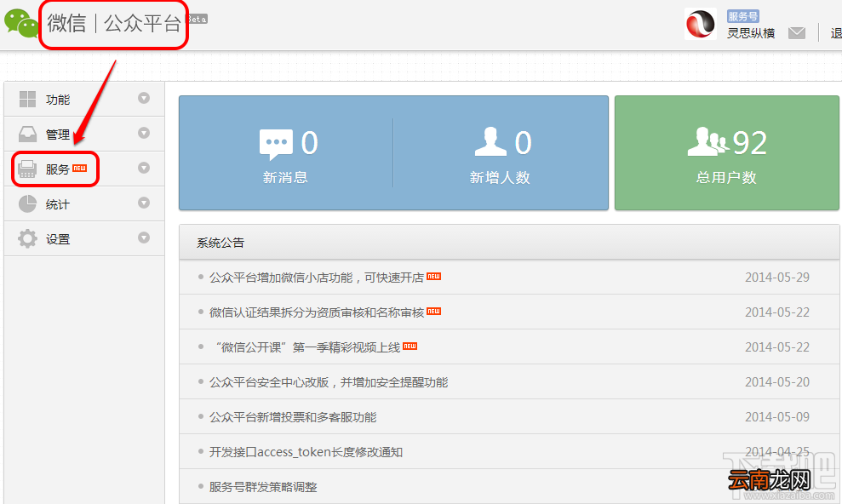Click the 统计 pie chart icon
The width and height of the screenshot is (842, 504).
[x=27, y=204]
